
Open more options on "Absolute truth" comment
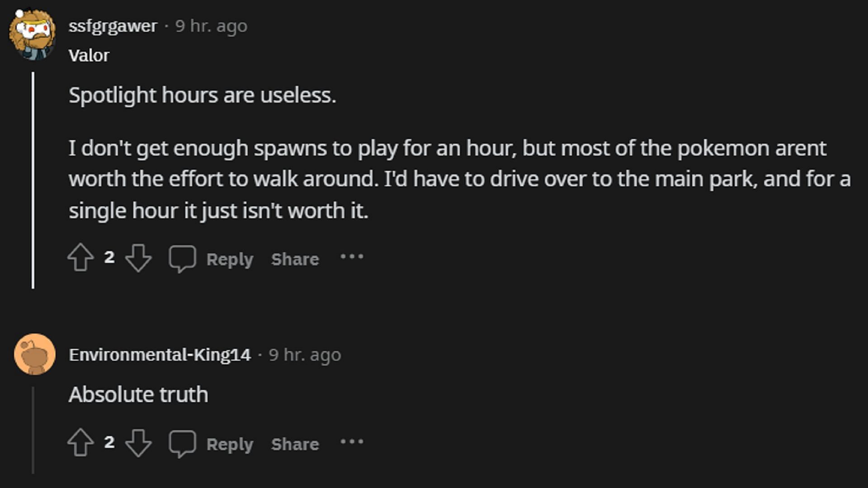(352, 442)
